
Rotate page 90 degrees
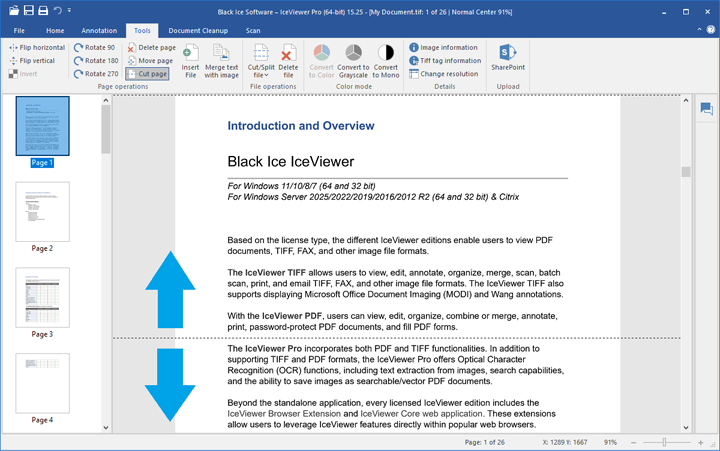[x=95, y=47]
